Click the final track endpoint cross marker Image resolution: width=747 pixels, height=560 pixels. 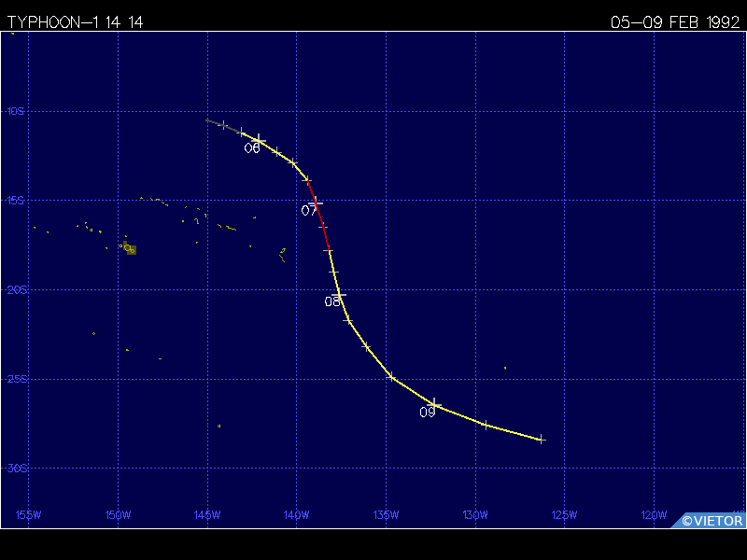pyautogui.click(x=542, y=439)
